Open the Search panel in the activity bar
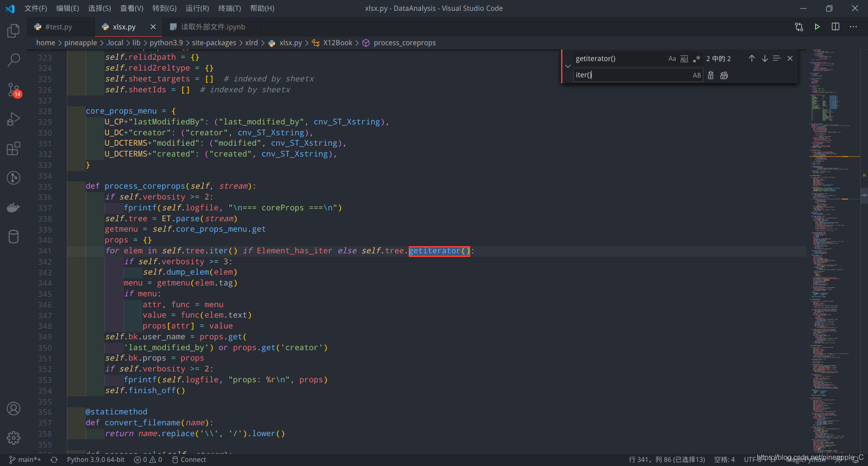This screenshot has width=868, height=466. click(14, 59)
